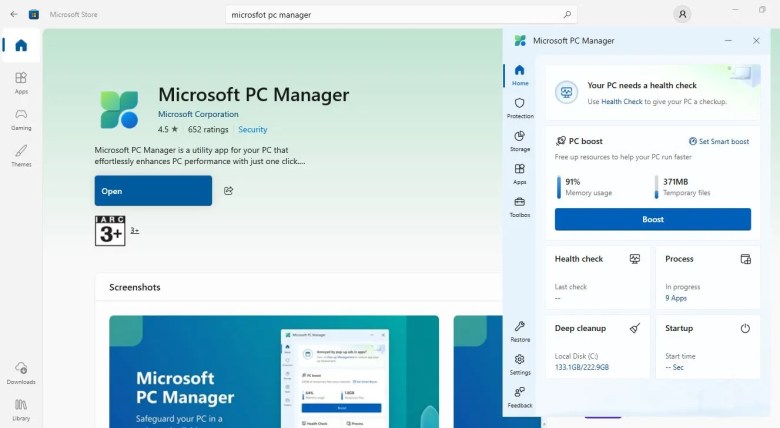Open the user account profile icon
780x428 pixels.
(x=682, y=14)
